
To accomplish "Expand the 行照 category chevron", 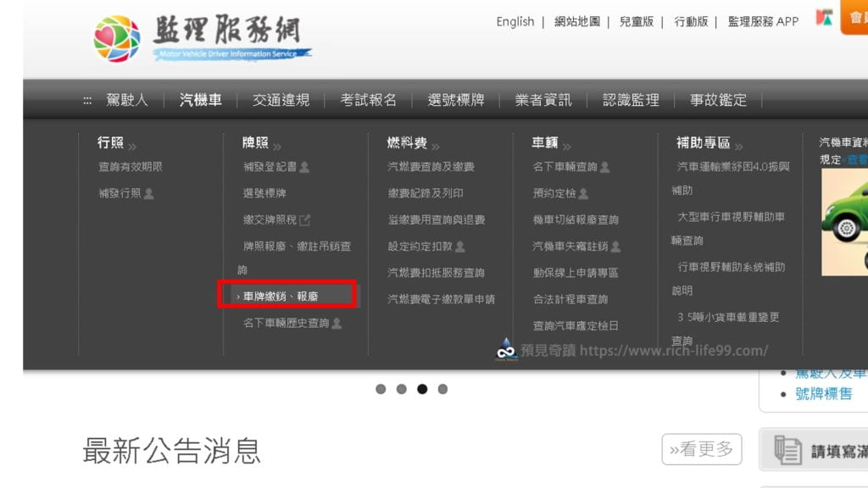I will pos(132,147).
